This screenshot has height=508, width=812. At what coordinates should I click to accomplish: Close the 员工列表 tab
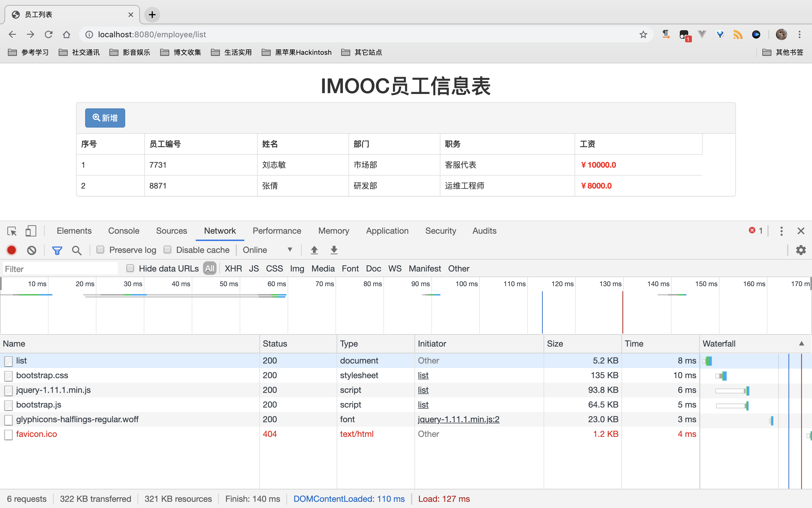[x=131, y=14]
